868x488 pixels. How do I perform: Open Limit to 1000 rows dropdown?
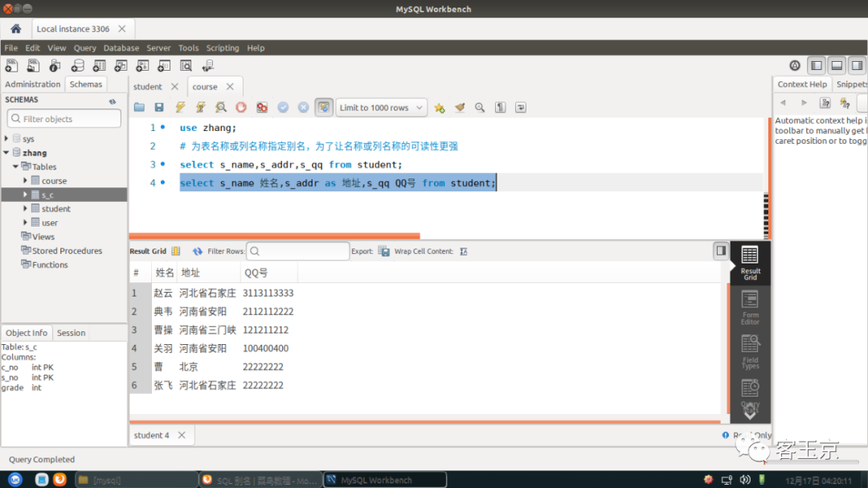(381, 108)
